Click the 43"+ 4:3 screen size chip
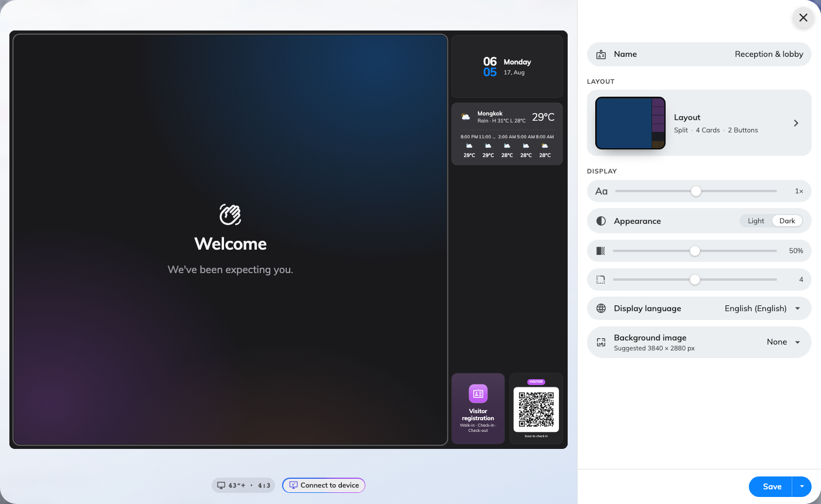This screenshot has width=821, height=504. click(x=243, y=485)
